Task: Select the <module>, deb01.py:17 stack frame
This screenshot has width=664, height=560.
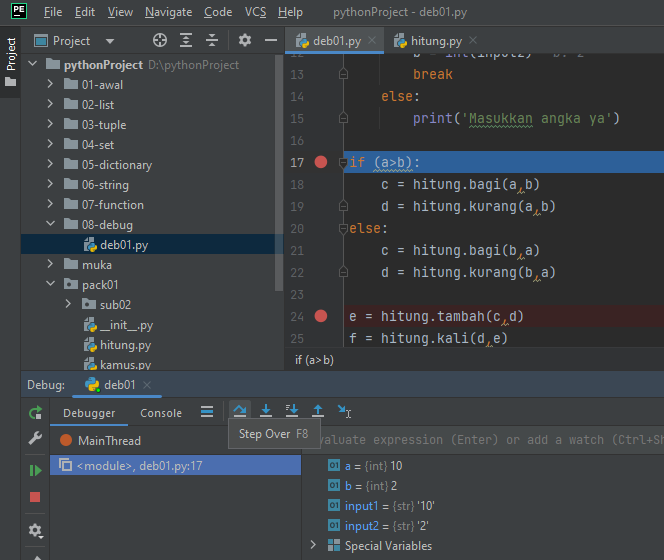Action: [x=175, y=465]
